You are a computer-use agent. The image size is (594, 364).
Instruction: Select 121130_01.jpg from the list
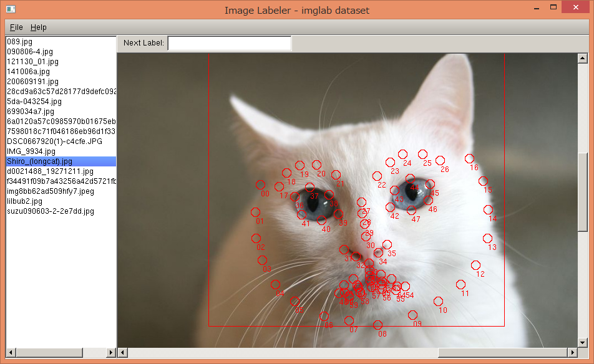37,62
